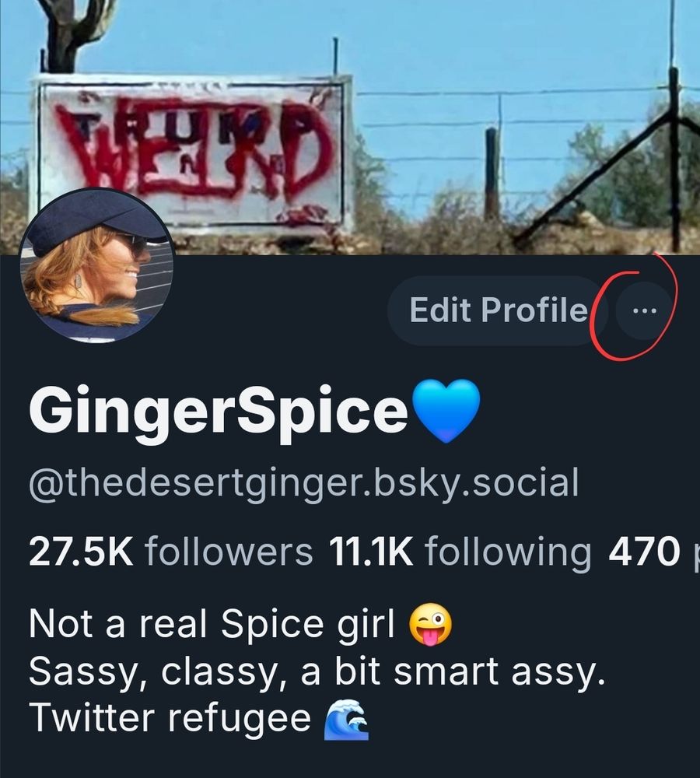This screenshot has width=700, height=778.
Task: Click the "Sassy, classy, a bit smart assy." line
Action: click(x=317, y=672)
